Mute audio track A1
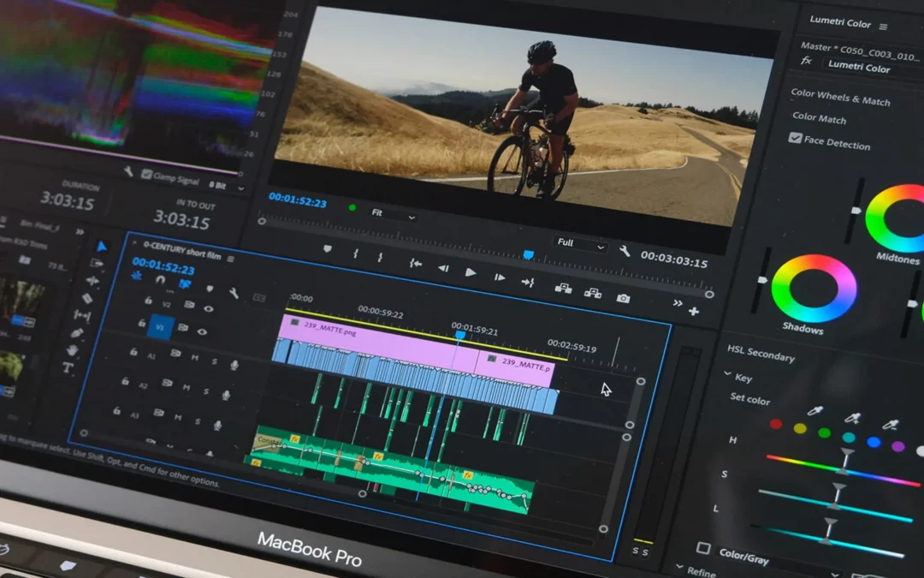Screen dimensions: 924x578 click(194, 357)
